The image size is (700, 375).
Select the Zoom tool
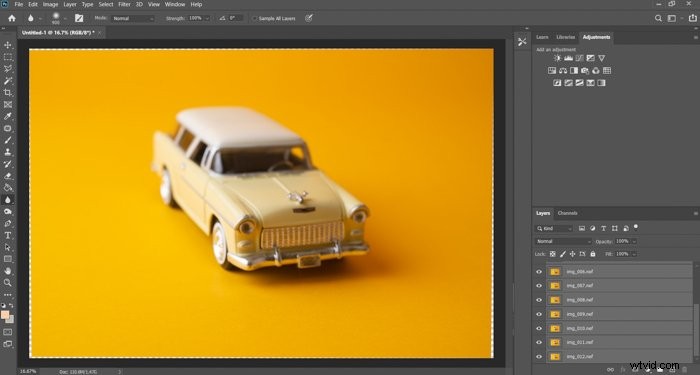tap(8, 283)
